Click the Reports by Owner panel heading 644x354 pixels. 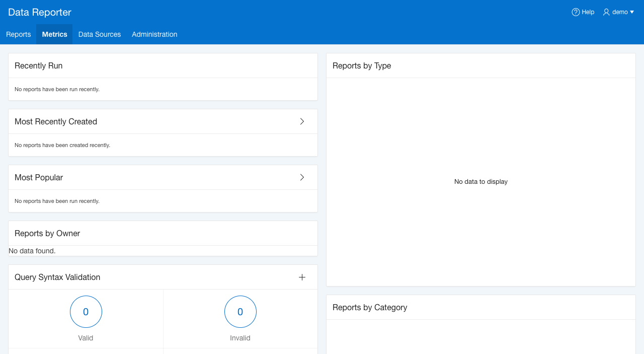[x=47, y=234]
